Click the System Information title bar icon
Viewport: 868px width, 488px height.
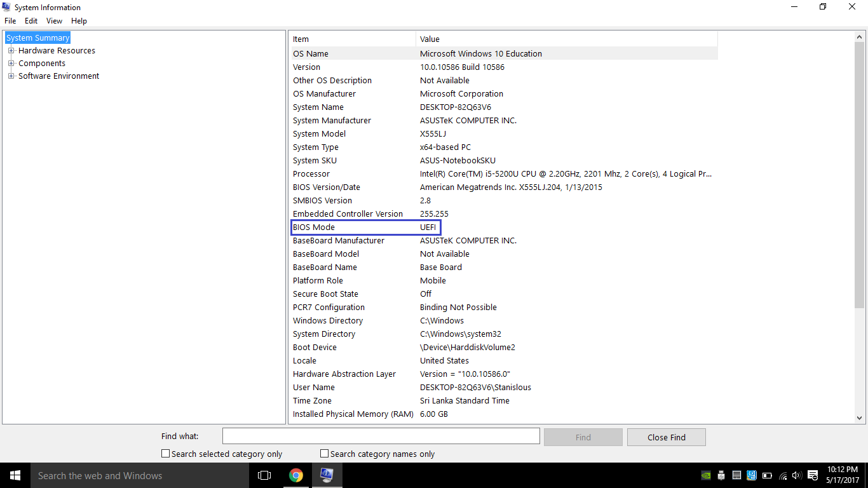click(7, 7)
